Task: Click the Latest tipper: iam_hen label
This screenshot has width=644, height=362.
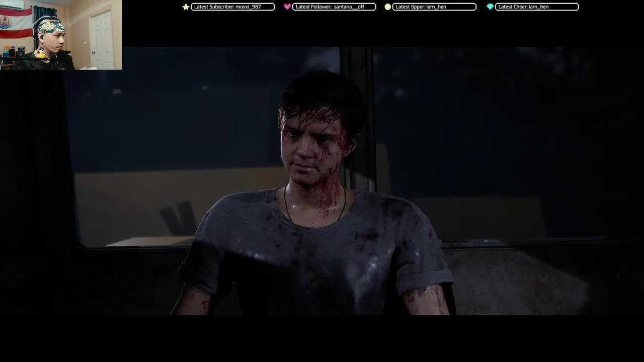Action: pos(434,7)
